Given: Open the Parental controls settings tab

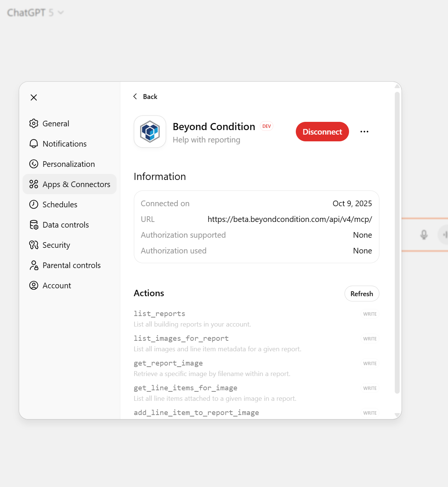Looking at the screenshot, I should 69,265.
